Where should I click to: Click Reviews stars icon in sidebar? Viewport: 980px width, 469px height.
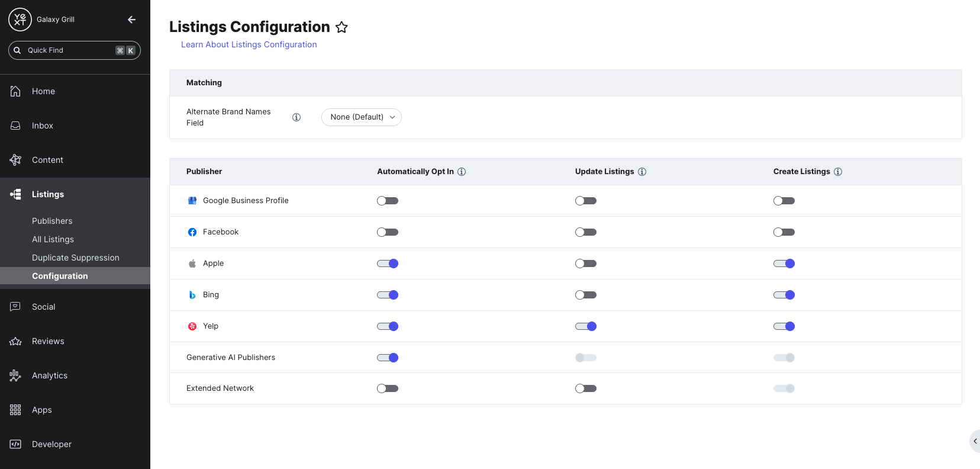15,341
